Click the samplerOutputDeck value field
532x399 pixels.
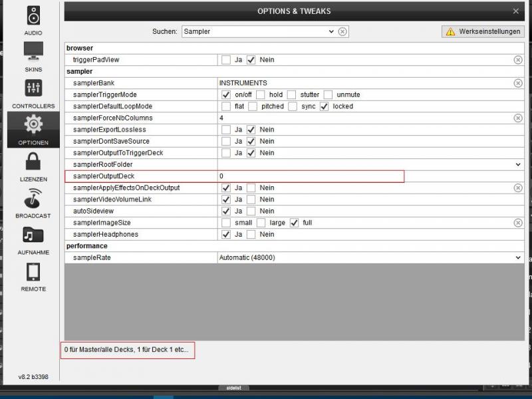[310, 176]
